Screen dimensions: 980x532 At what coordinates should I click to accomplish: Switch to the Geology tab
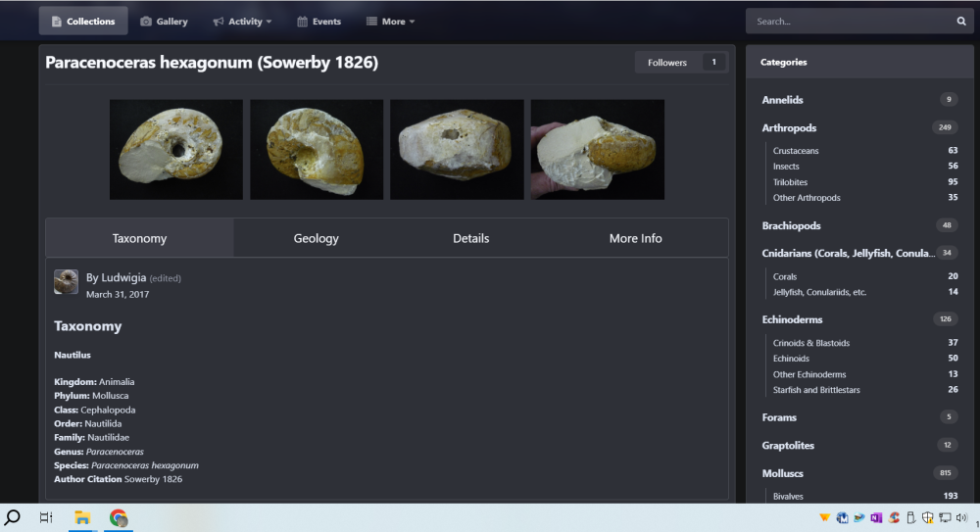click(316, 238)
